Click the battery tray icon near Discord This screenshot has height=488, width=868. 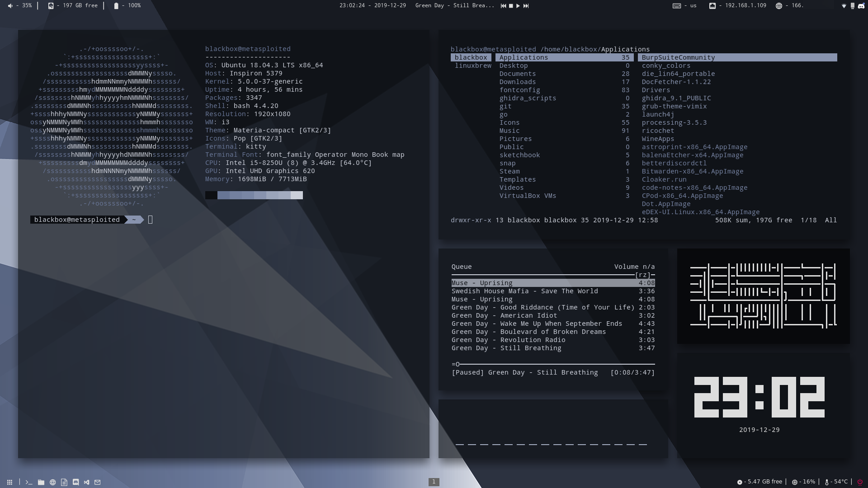[x=853, y=6]
